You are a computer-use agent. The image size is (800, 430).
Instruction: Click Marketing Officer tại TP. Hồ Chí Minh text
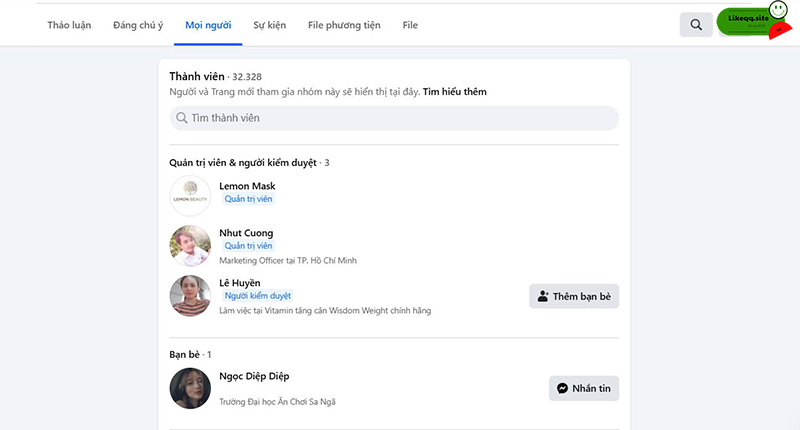pos(288,261)
